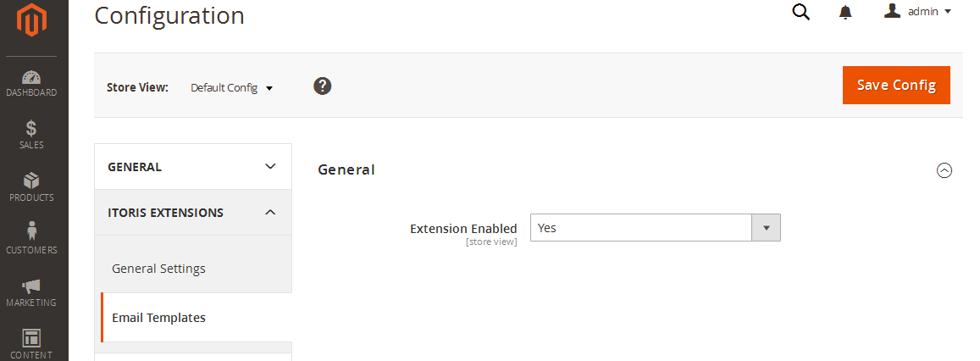Click the store view help question icon

click(322, 86)
